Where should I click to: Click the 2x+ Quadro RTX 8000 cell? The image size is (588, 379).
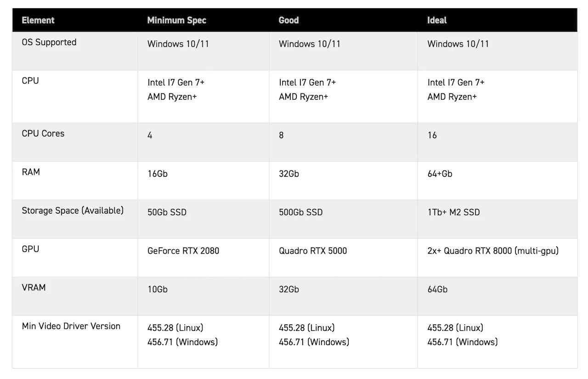(493, 251)
